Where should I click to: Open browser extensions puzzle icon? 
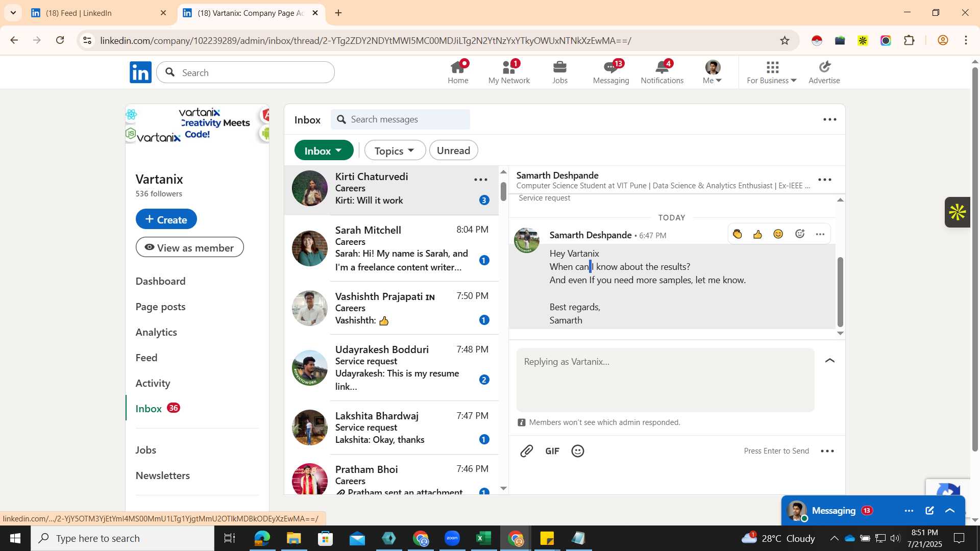pos(909,41)
